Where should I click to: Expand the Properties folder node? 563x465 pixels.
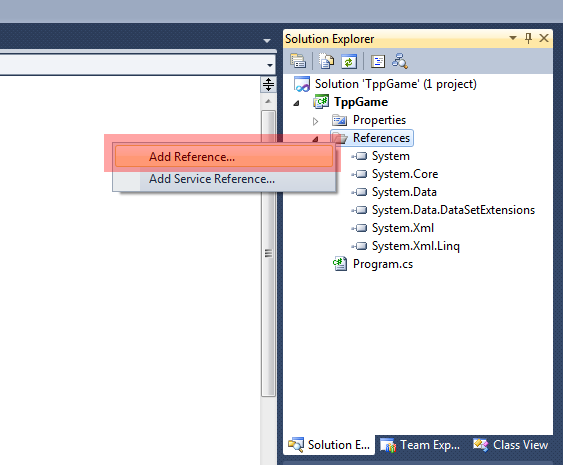(315, 121)
